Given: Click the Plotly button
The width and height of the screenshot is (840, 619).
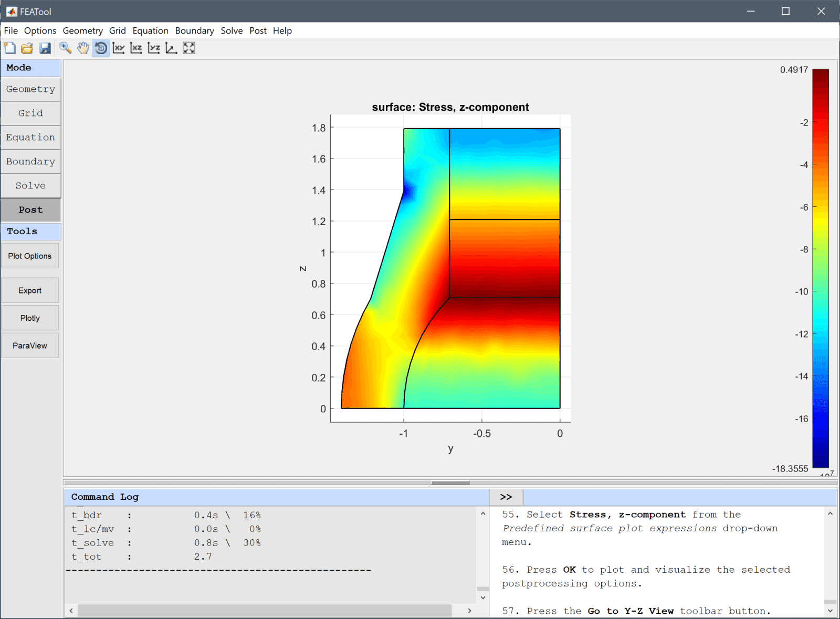Looking at the screenshot, I should click(30, 318).
